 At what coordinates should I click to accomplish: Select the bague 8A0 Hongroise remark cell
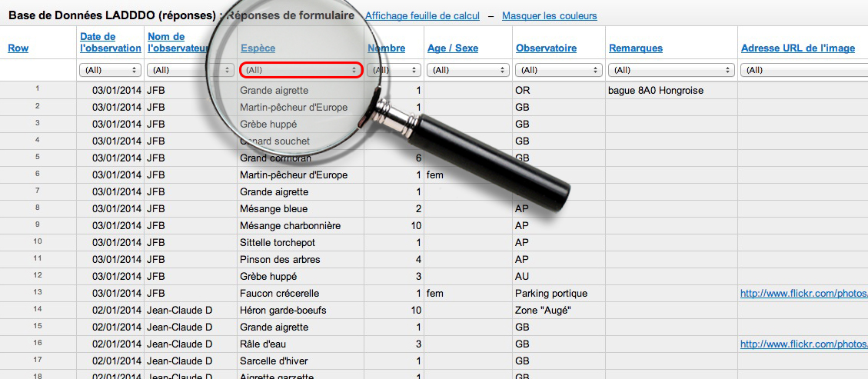(x=655, y=91)
